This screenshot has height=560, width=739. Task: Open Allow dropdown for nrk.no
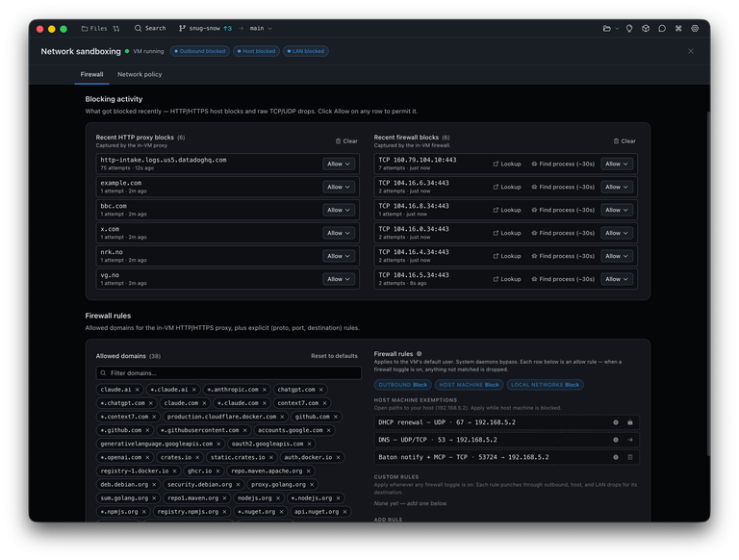(x=339, y=257)
